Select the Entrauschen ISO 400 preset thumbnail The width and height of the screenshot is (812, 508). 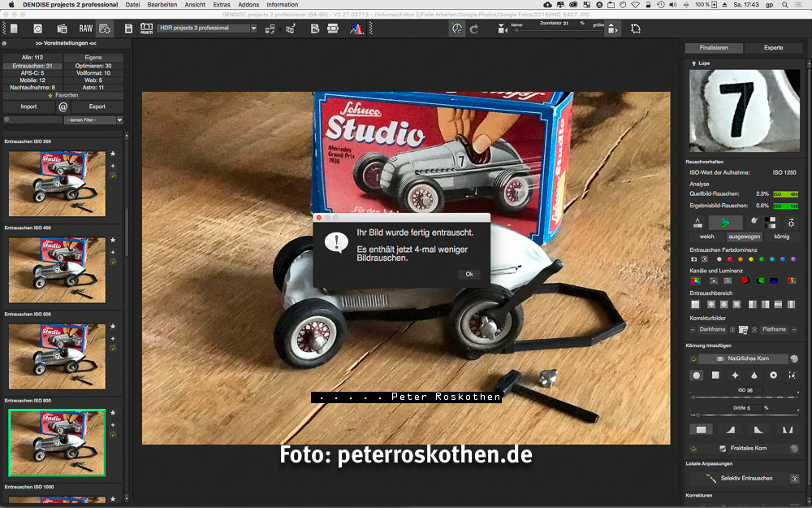(57, 270)
